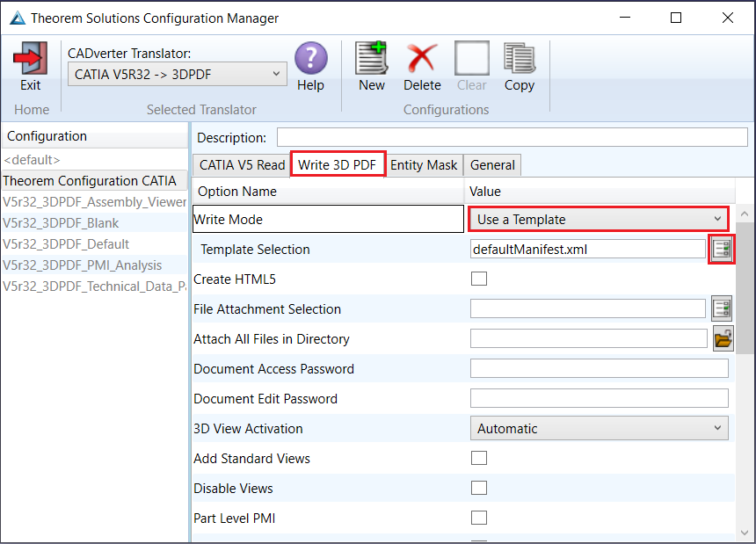Check the Part Level PMI option

[479, 518]
